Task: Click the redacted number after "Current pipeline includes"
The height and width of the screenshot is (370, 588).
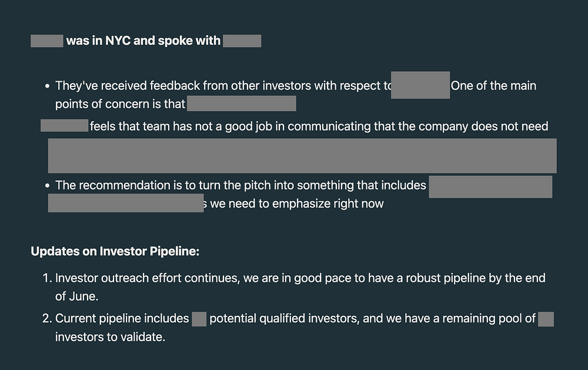Action: (199, 319)
